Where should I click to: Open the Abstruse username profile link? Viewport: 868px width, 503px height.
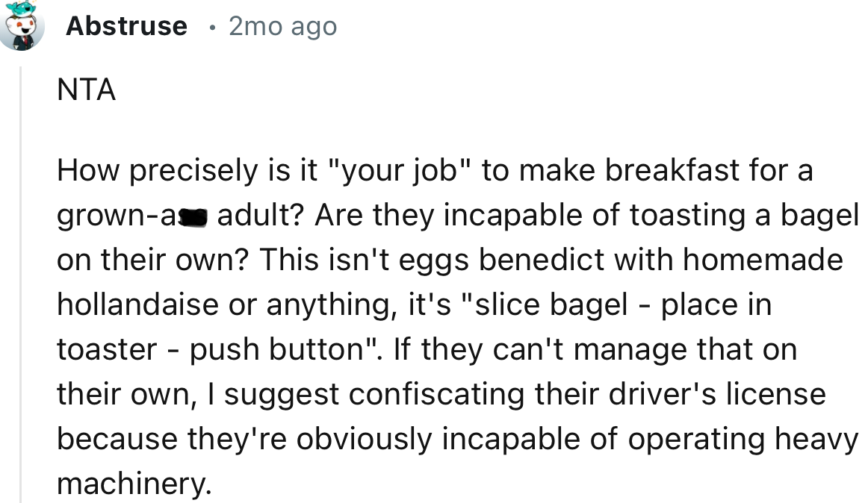click(126, 26)
